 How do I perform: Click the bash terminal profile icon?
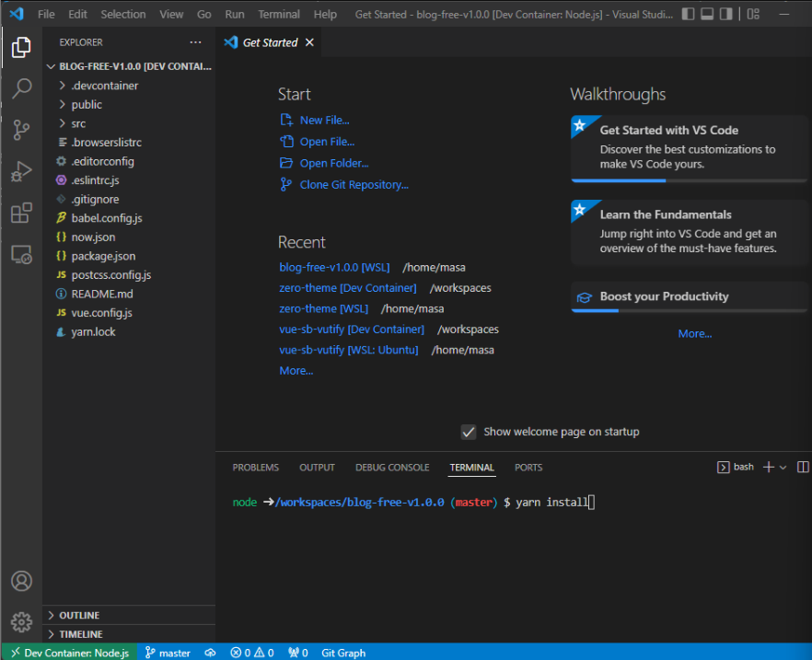pyautogui.click(x=723, y=468)
